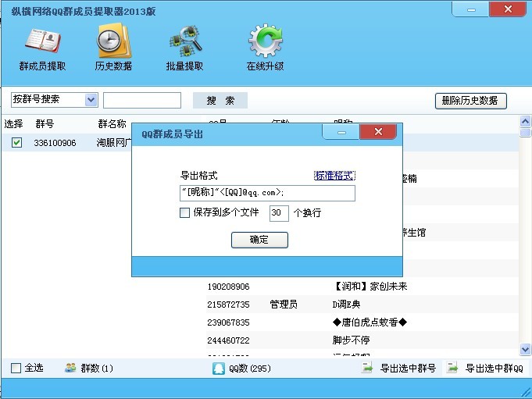Click 导出选中群QQ label

[495, 368]
